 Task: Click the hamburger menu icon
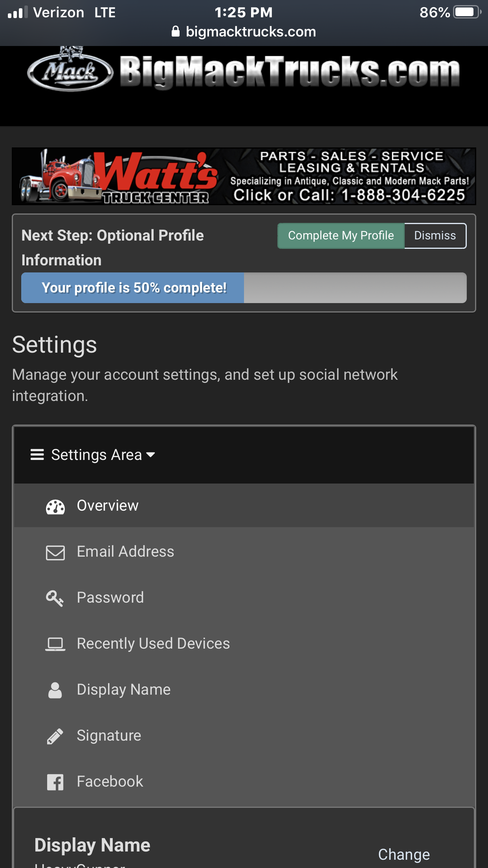point(37,454)
